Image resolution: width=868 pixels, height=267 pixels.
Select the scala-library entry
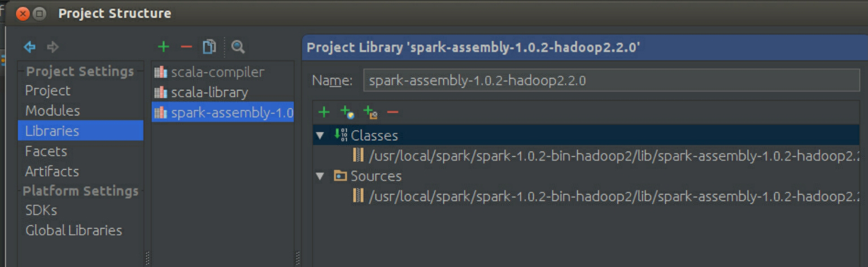pyautogui.click(x=209, y=92)
